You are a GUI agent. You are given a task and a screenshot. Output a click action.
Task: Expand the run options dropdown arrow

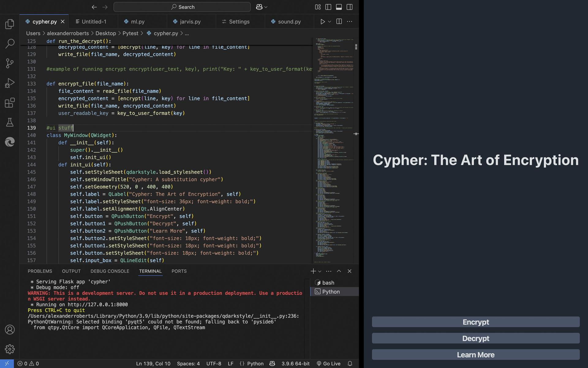(330, 21)
